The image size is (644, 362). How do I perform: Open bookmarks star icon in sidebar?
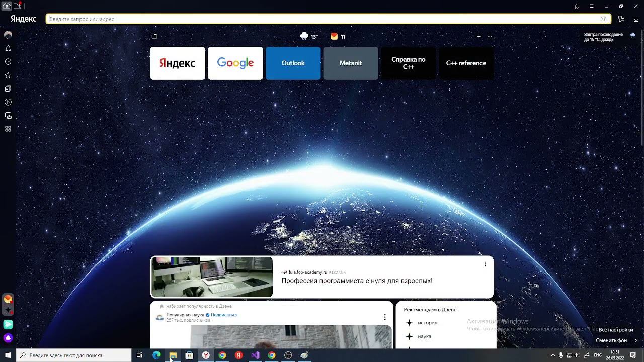tap(8, 75)
